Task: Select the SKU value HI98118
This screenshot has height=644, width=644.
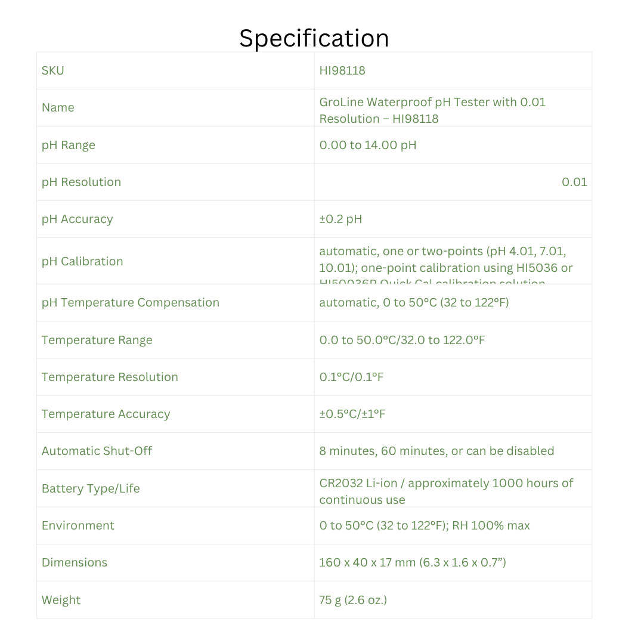Action: point(342,70)
